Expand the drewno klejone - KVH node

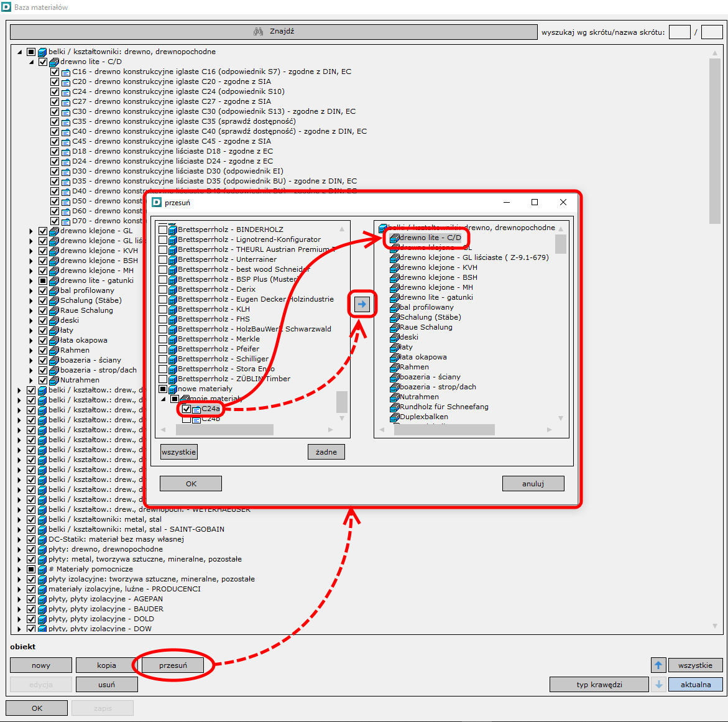coord(31,251)
